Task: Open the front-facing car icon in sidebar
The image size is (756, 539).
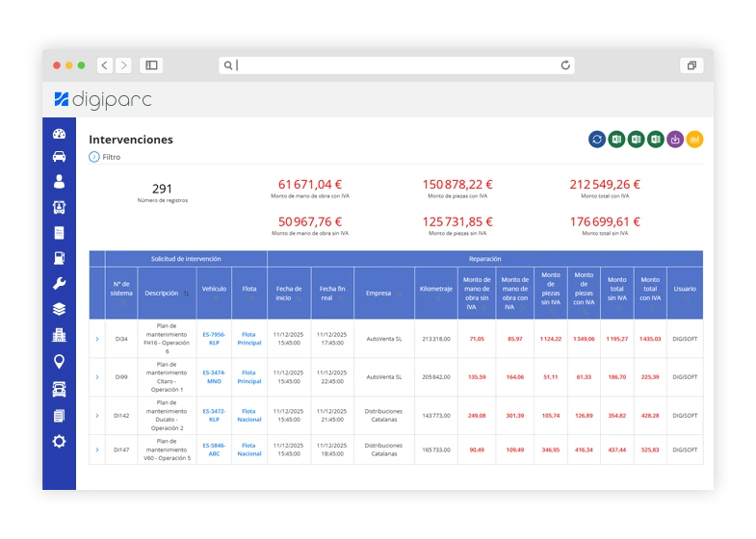Action: 59,389
